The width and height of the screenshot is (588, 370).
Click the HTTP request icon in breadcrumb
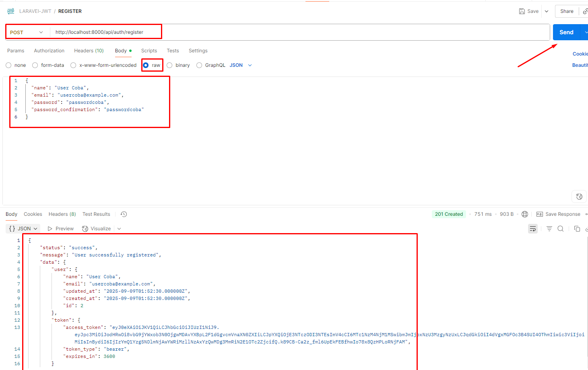click(11, 11)
